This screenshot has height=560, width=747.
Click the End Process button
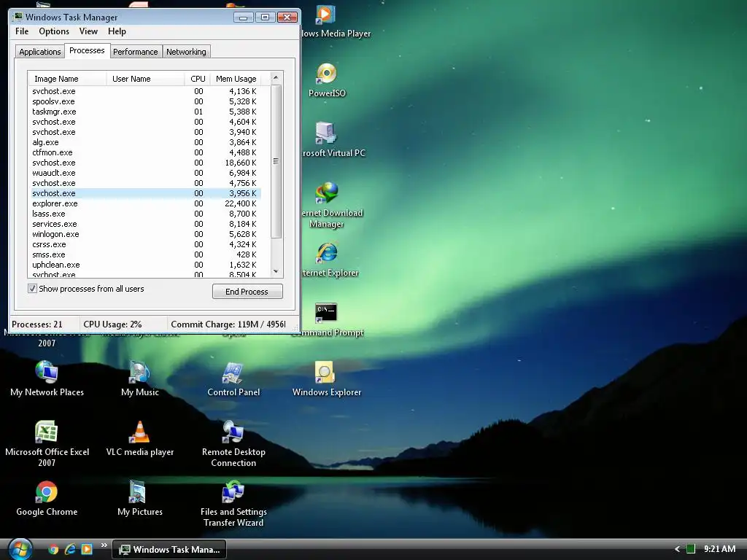click(247, 292)
